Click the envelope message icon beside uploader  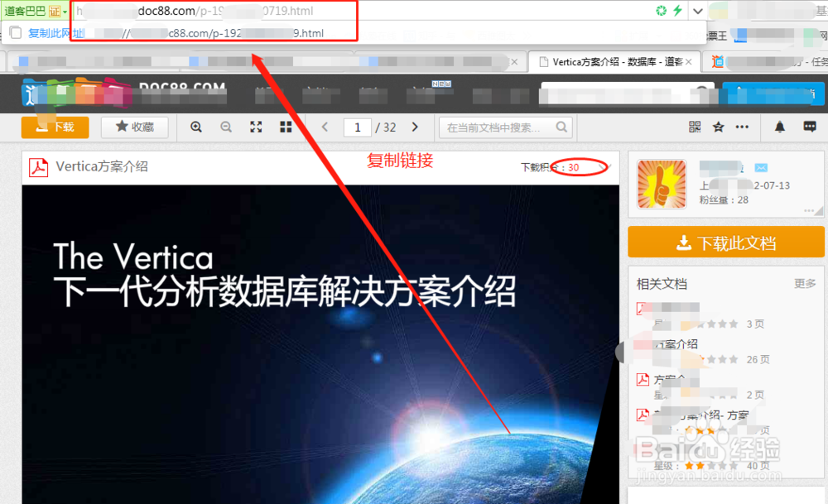coord(761,168)
